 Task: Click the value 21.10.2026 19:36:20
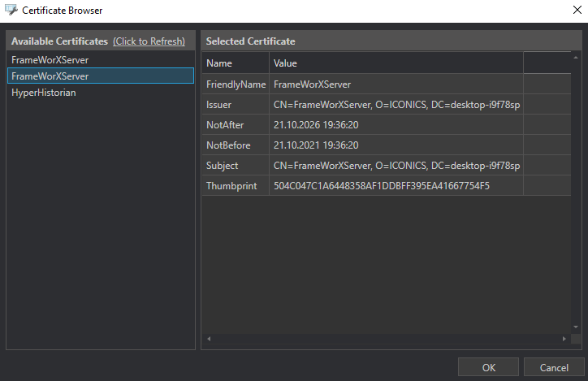[x=316, y=125]
